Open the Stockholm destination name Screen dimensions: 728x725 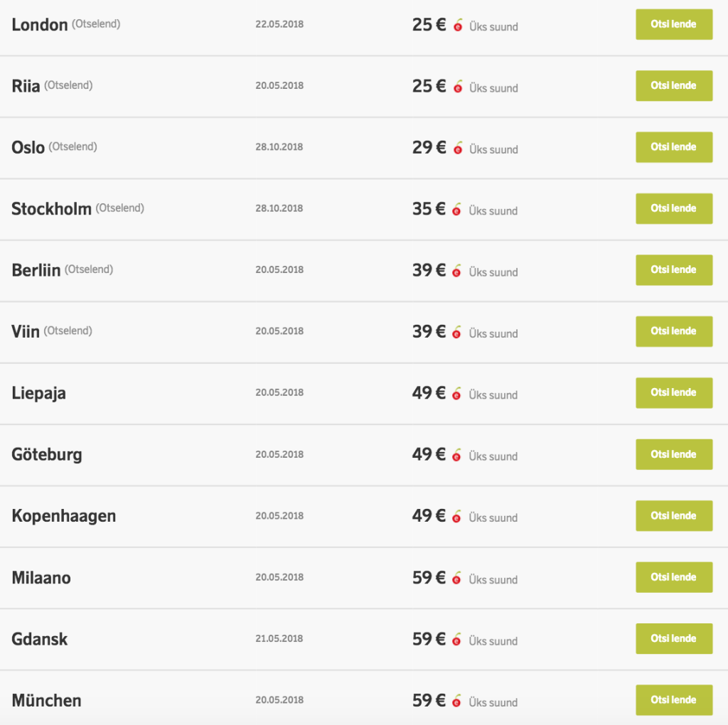[51, 209]
